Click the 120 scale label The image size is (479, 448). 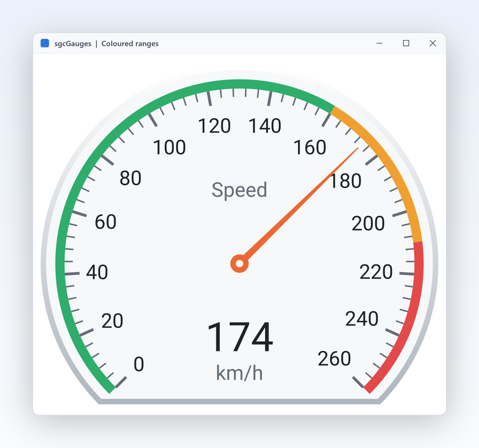click(x=214, y=126)
